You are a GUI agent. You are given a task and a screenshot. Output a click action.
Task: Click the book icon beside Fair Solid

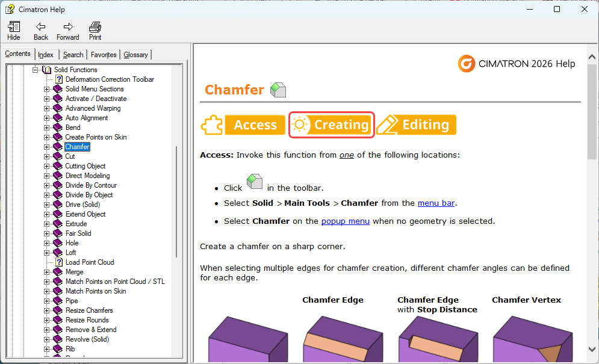(x=58, y=233)
